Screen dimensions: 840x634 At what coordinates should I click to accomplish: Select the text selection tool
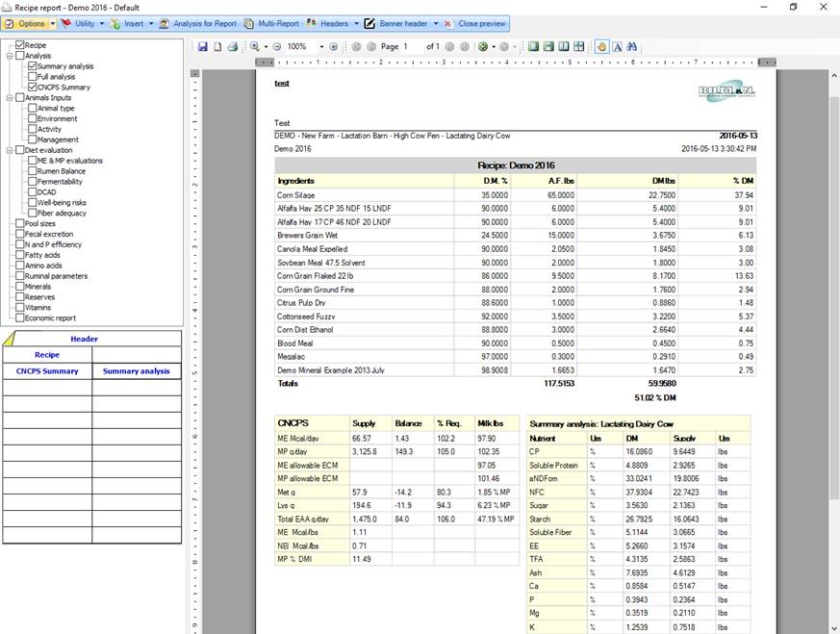tap(617, 46)
